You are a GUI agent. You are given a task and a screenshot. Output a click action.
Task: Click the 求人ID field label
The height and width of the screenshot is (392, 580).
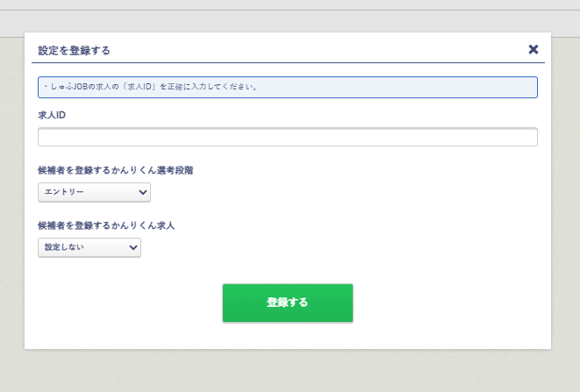click(x=52, y=116)
